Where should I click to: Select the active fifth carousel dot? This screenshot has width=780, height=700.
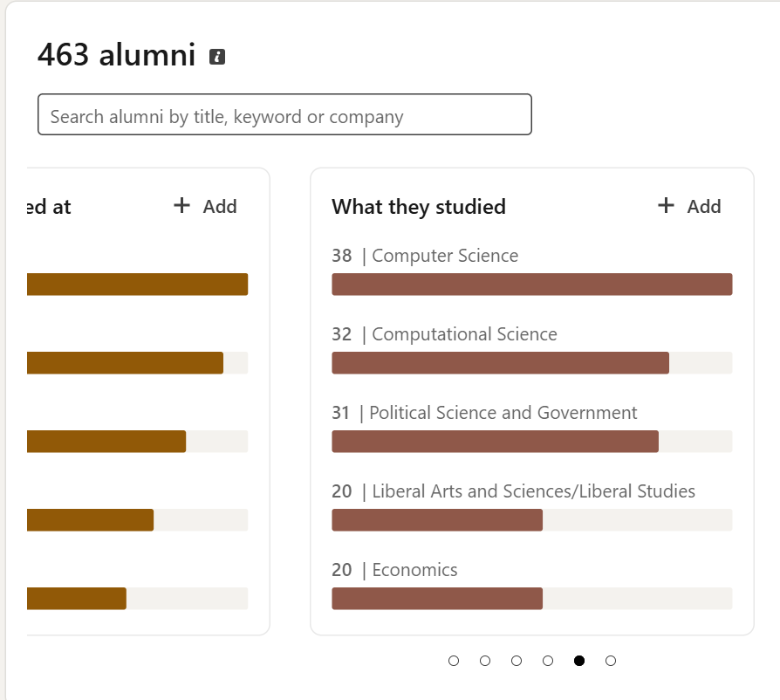579,661
